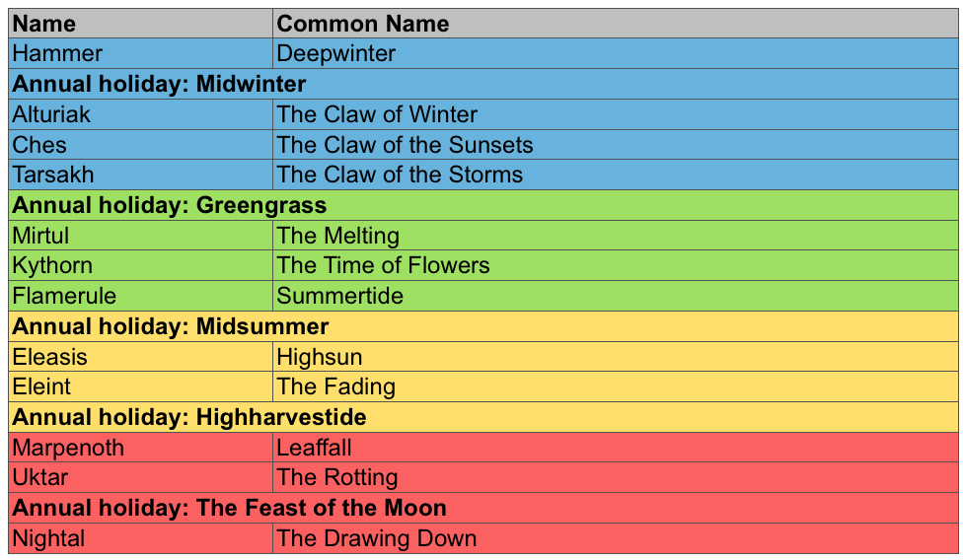This screenshot has width=963, height=560.
Task: Select the Eleint cell
Action: (141, 386)
